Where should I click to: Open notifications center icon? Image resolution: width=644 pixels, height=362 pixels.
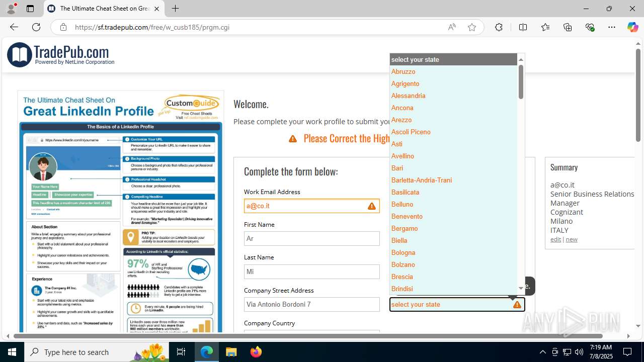[x=627, y=352]
